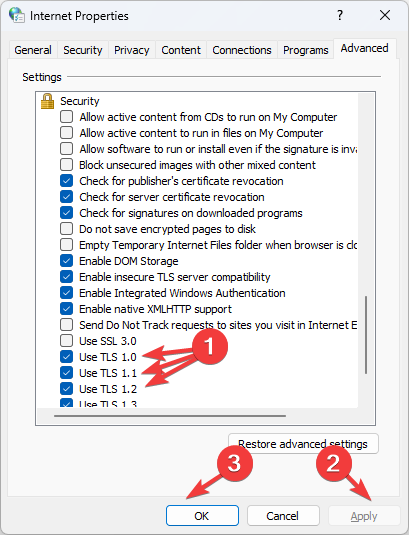Check Do not save encrypted pages to disk

(67, 229)
